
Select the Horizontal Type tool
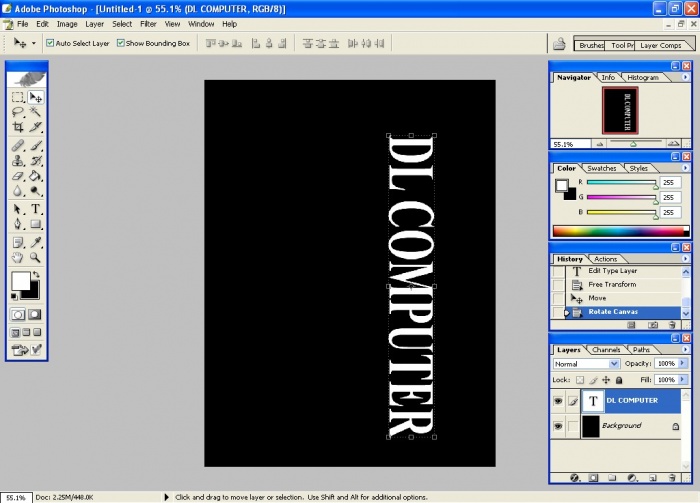pos(35,209)
